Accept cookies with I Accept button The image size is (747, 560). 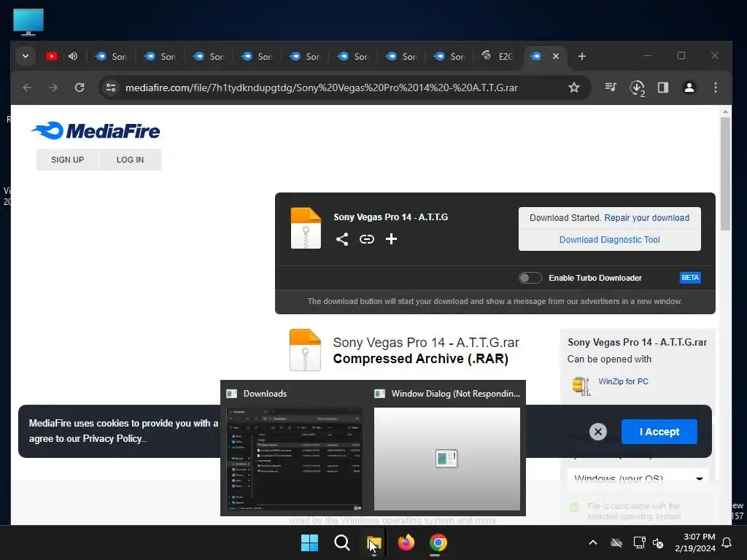point(659,432)
